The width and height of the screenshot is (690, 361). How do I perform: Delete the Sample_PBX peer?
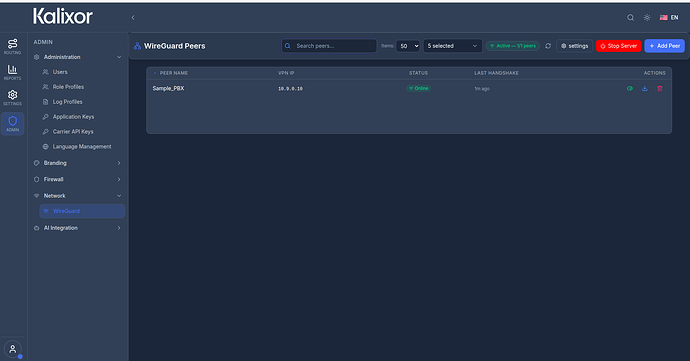[x=660, y=88]
